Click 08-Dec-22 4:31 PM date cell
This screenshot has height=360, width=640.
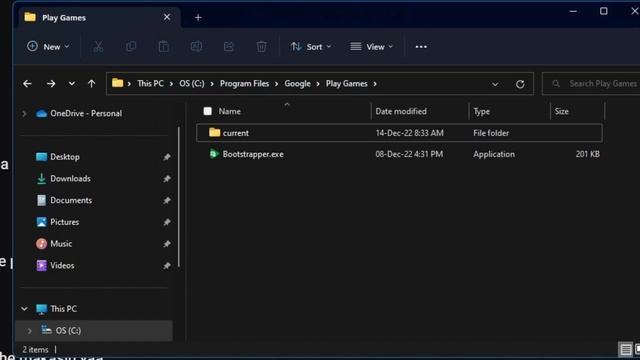coord(409,154)
